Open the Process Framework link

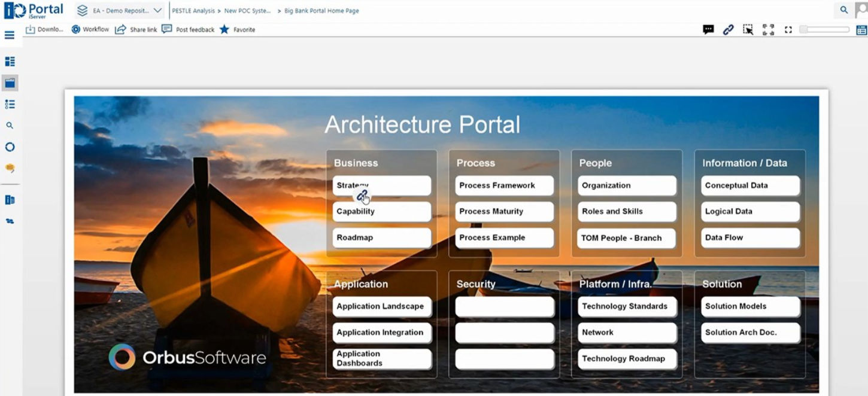(505, 185)
